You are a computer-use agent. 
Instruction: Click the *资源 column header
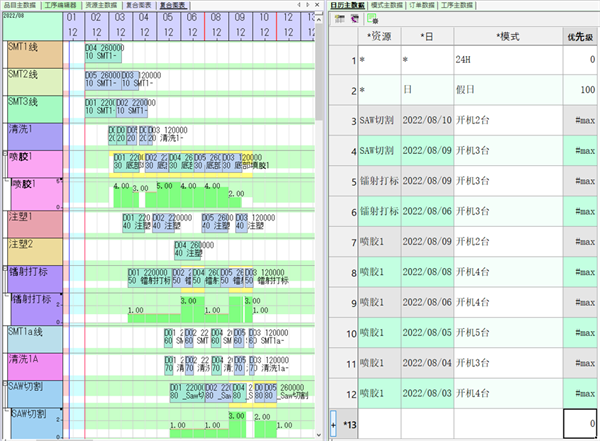[x=379, y=36]
